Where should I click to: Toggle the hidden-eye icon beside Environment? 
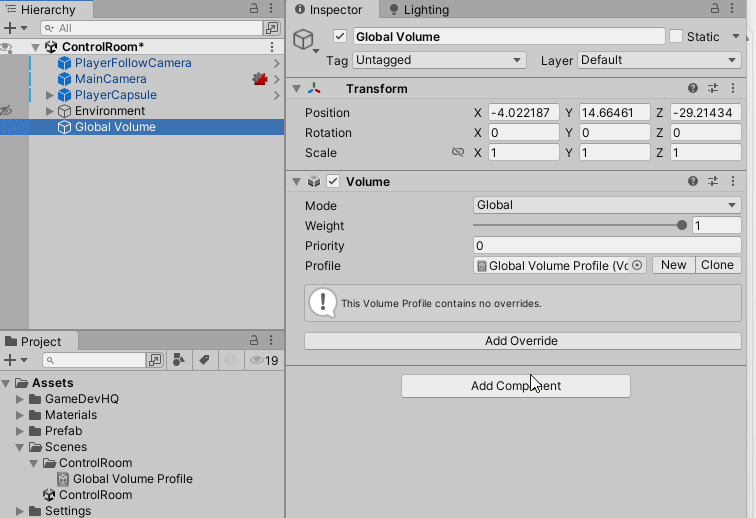[x=6, y=110]
